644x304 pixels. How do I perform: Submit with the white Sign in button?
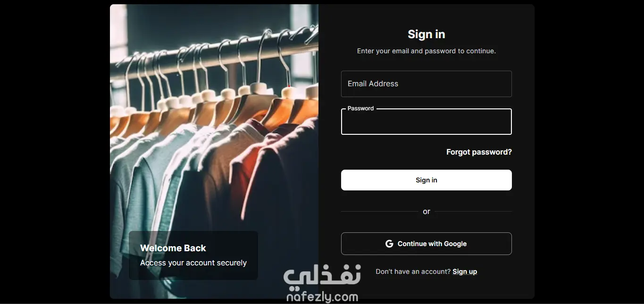click(427, 180)
